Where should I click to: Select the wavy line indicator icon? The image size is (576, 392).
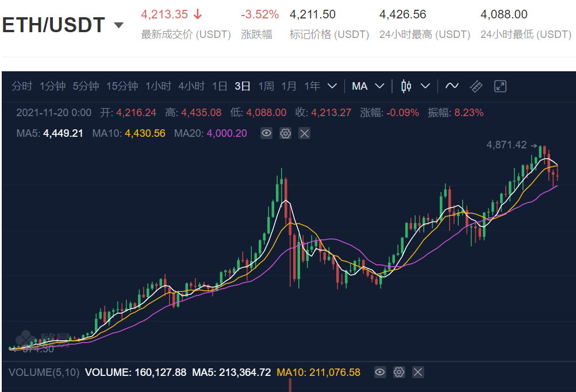point(452,86)
